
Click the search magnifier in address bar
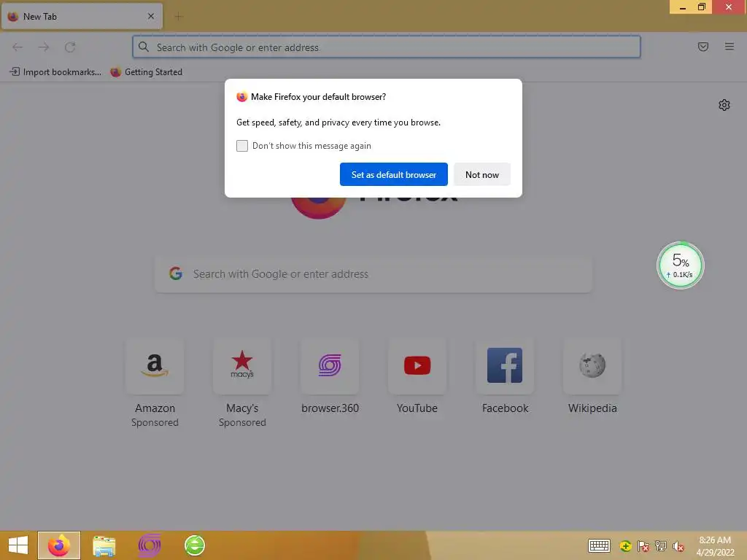point(144,47)
